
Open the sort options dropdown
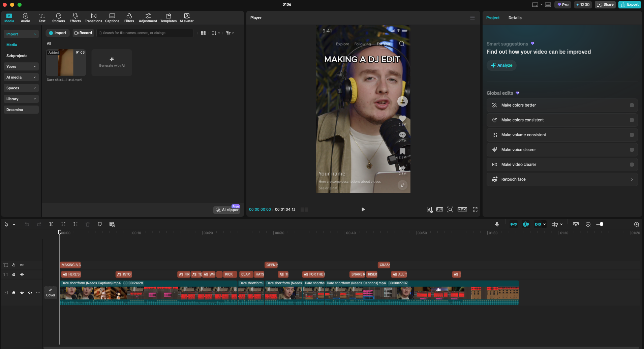pos(216,33)
